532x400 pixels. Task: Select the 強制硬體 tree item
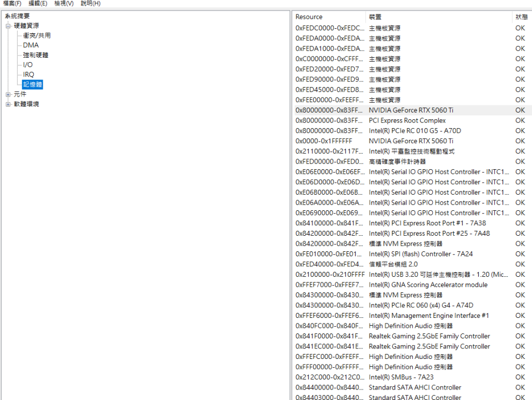pos(35,55)
